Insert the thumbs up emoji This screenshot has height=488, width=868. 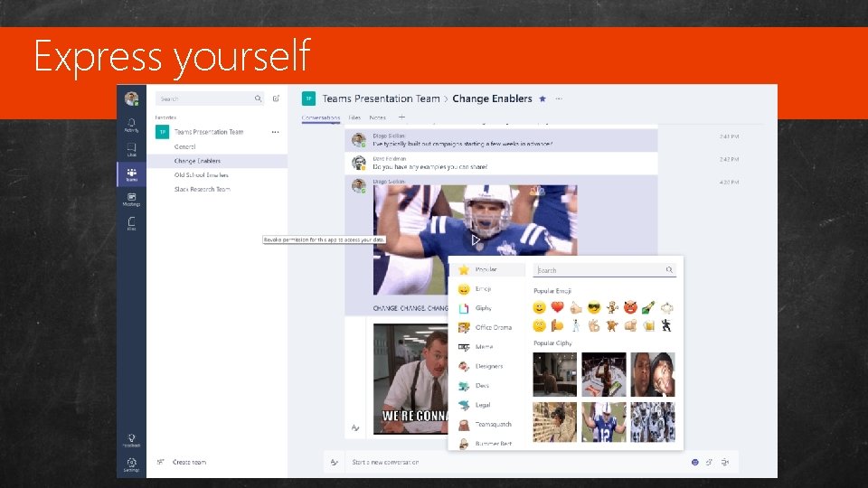pyautogui.click(x=576, y=307)
